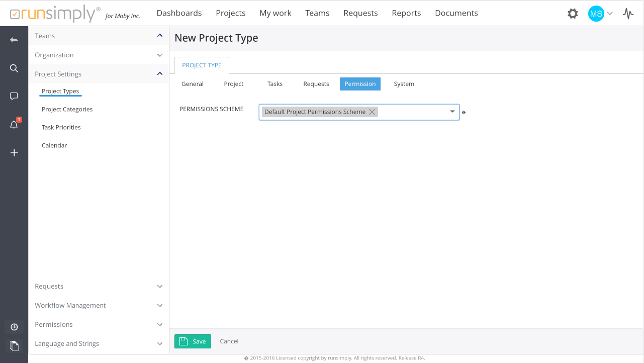Viewport: 644px width, 363px height.
Task: Click the back arrow icon in left sidebar
Action: tap(14, 40)
